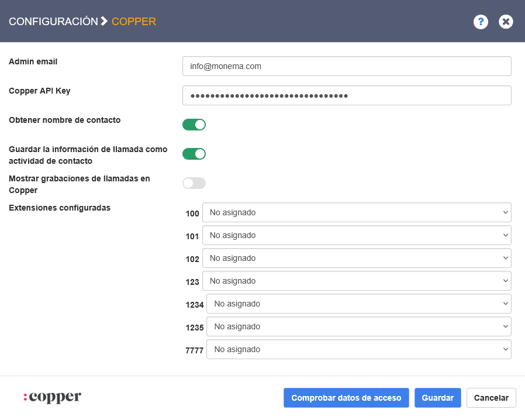Open the help question mark icon

coord(481,22)
